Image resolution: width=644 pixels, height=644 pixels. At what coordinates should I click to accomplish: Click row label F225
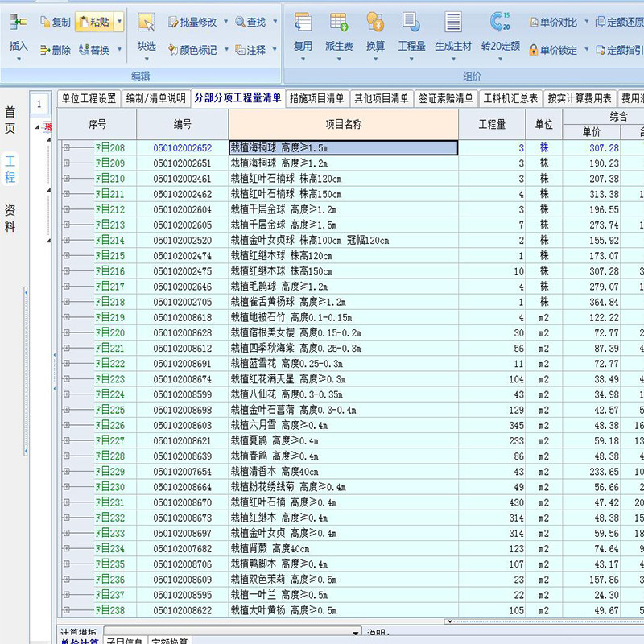pos(109,410)
